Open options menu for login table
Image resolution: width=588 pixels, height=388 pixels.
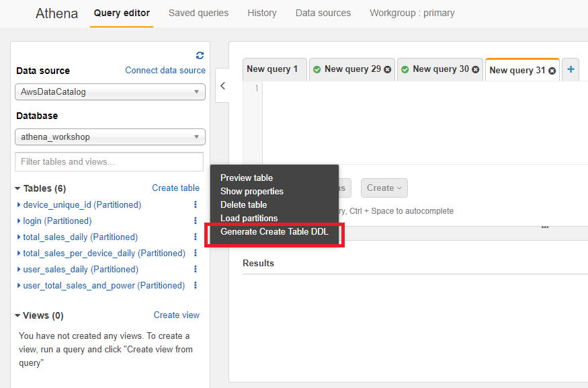point(196,221)
